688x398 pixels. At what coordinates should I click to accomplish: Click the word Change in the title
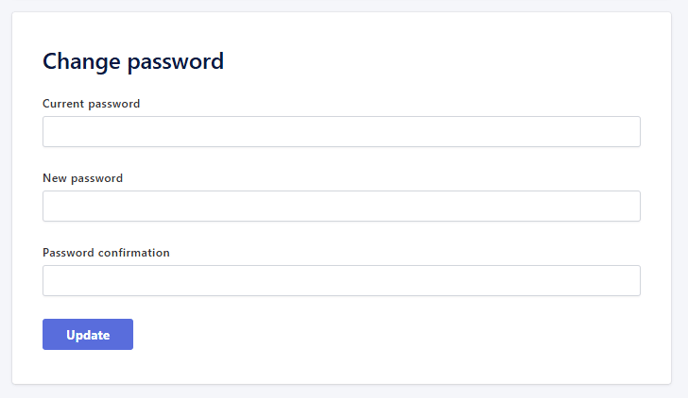pyautogui.click(x=81, y=61)
